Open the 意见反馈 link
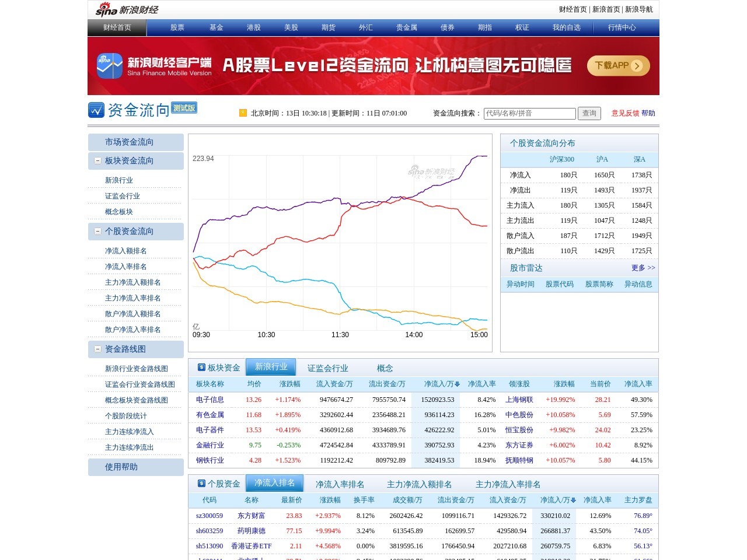 point(626,113)
